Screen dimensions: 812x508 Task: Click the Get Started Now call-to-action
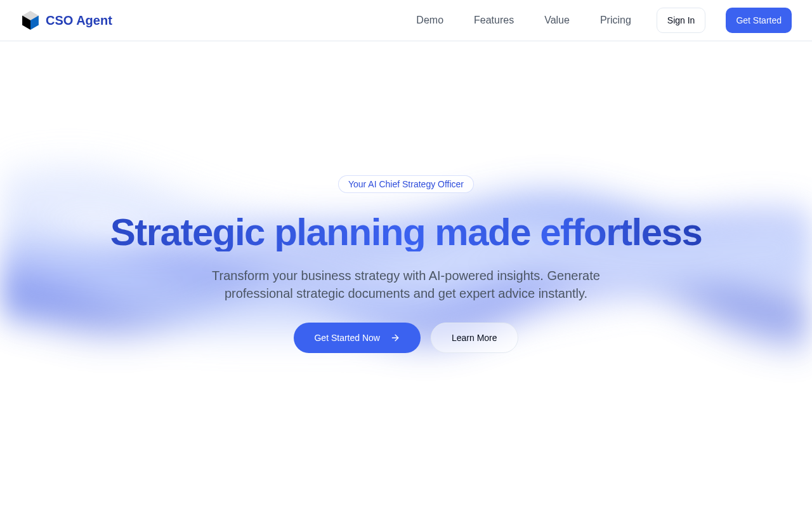coord(357,338)
